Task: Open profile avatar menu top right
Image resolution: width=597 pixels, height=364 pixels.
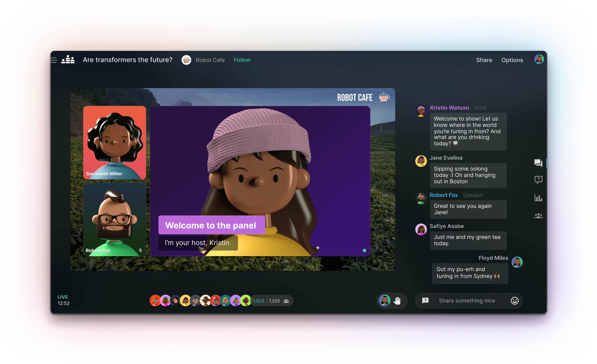Action: (x=539, y=60)
